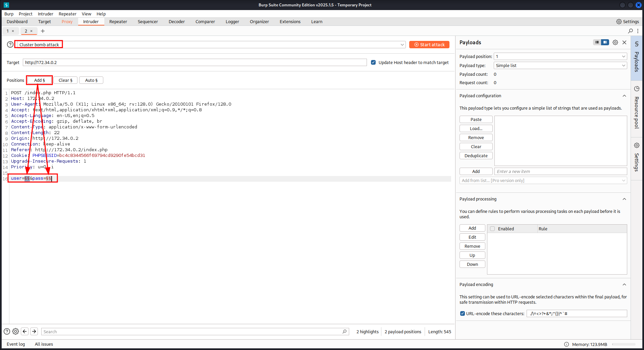
Task: Click the Rule column header
Action: (582, 229)
